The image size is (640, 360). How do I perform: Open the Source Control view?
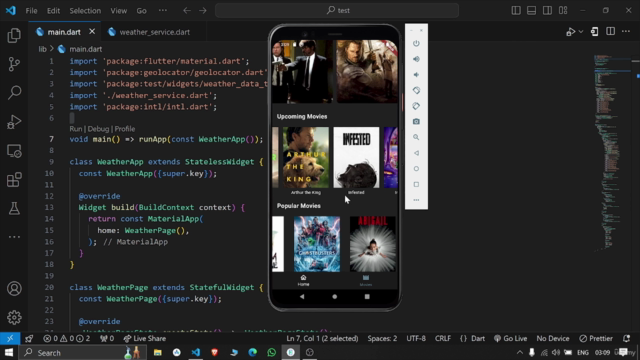coord(14,64)
